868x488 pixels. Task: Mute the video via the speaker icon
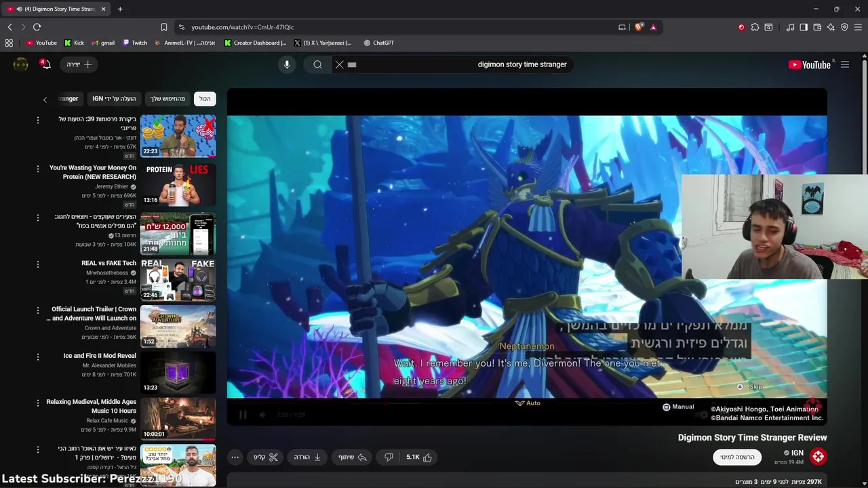pyautogui.click(x=262, y=415)
